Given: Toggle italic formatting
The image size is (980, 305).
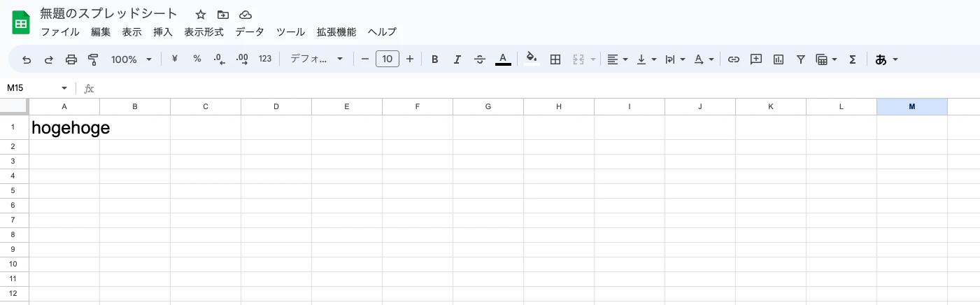Looking at the screenshot, I should [x=457, y=59].
